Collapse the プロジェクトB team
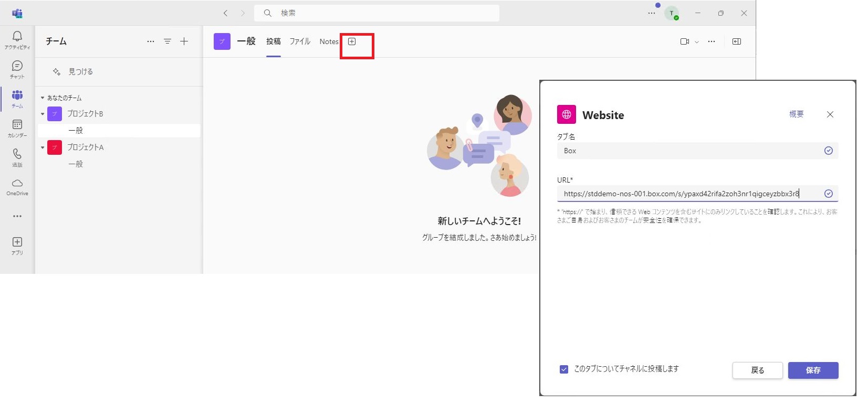 click(x=43, y=114)
